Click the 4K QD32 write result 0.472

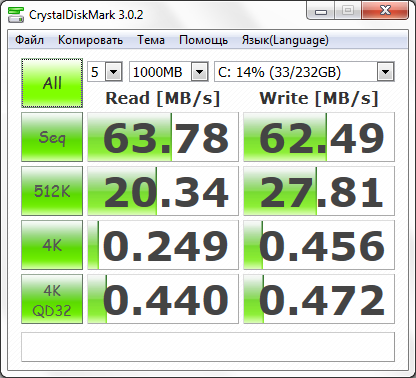pyautogui.click(x=319, y=299)
